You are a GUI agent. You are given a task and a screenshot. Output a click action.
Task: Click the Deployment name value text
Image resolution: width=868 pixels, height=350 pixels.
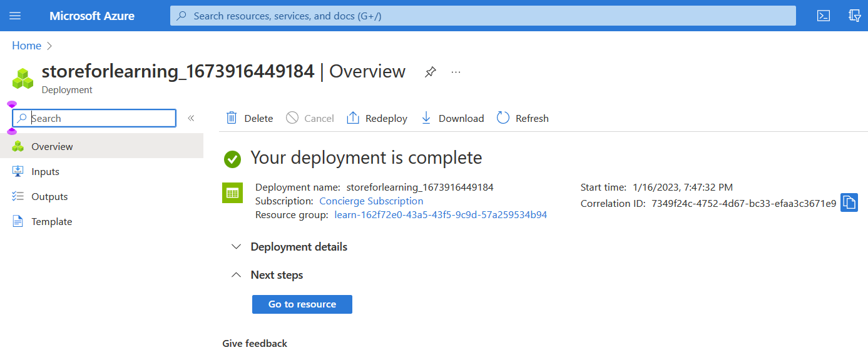click(420, 187)
